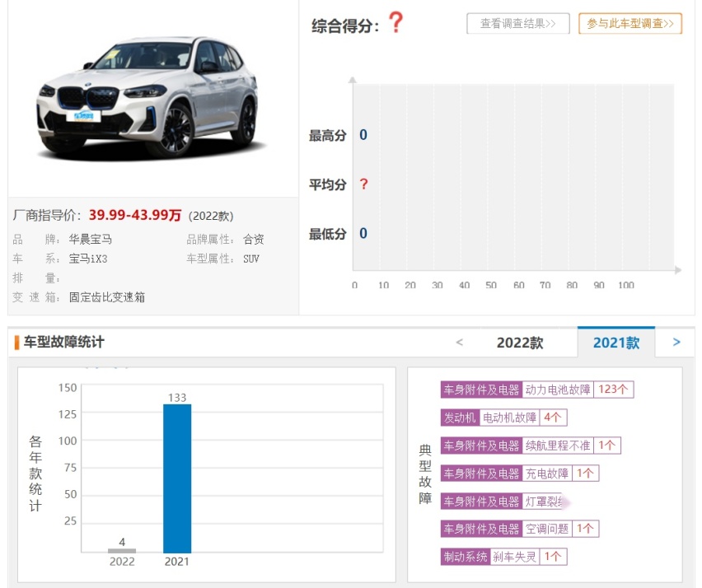Image resolution: width=702 pixels, height=588 pixels.
Task: Switch to the 2022款 tab
Action: pos(520,343)
